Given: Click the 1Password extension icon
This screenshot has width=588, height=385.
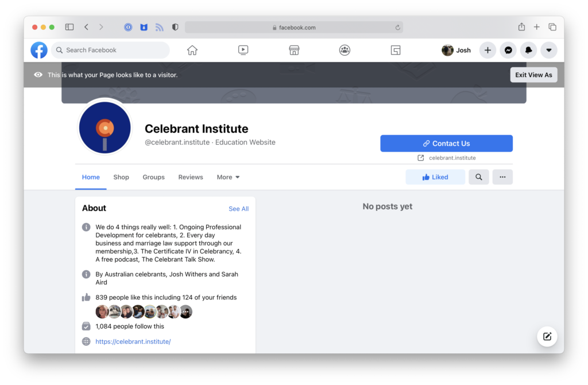Looking at the screenshot, I should click(x=128, y=27).
